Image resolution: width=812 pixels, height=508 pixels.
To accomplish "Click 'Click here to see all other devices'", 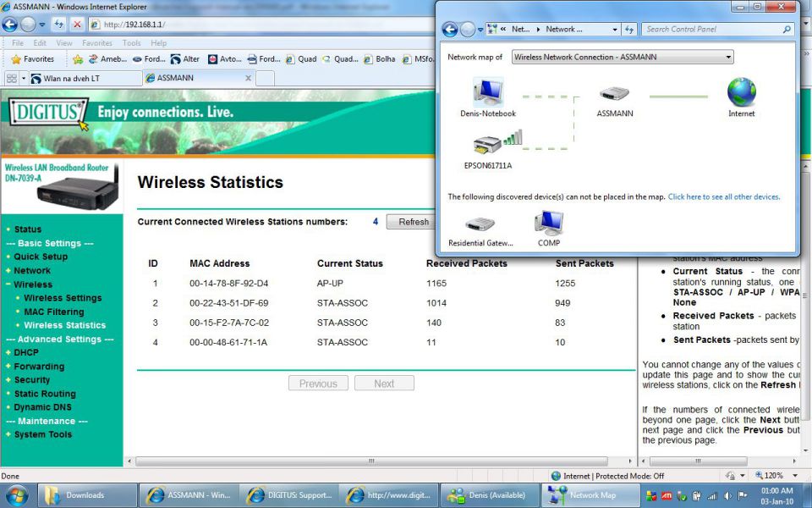I will 724,197.
